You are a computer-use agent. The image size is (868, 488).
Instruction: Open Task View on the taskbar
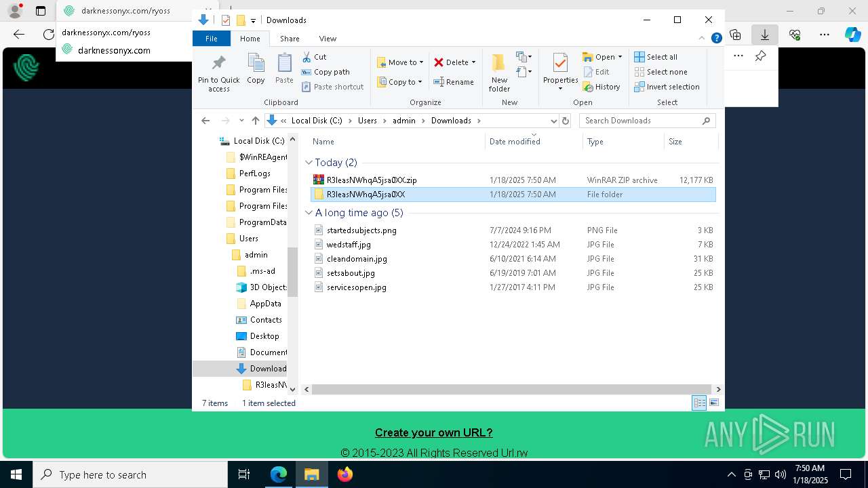click(244, 474)
